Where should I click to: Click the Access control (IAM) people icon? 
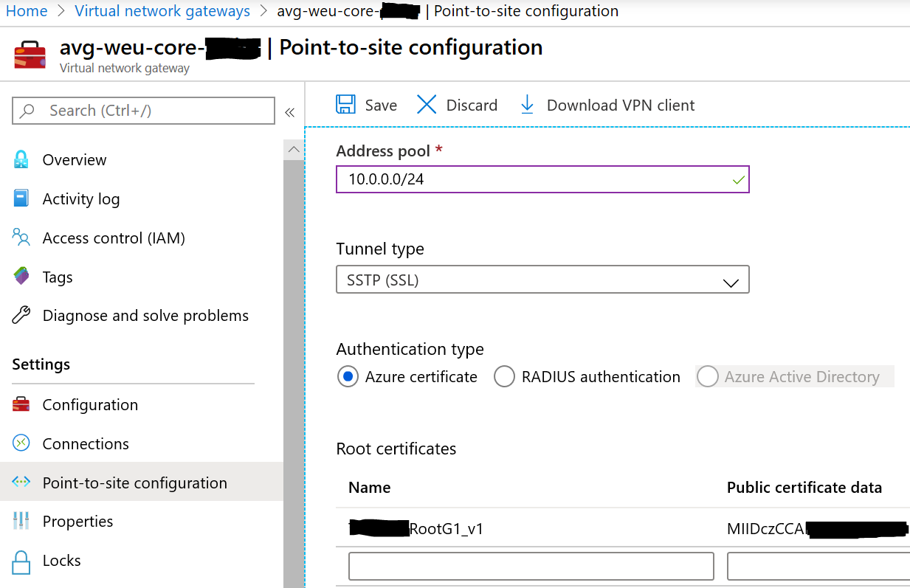click(x=21, y=238)
